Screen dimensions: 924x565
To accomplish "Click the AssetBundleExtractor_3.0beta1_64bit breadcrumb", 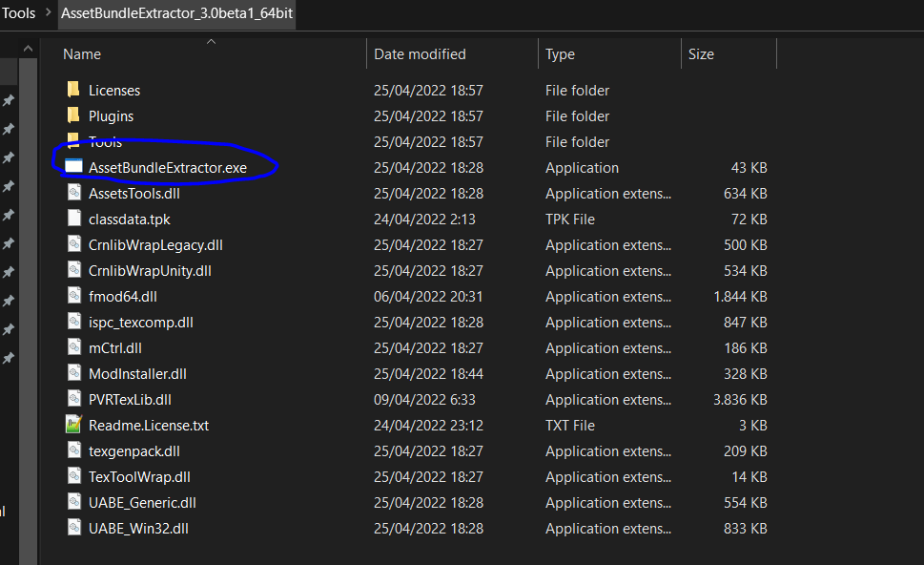I will pos(177,13).
